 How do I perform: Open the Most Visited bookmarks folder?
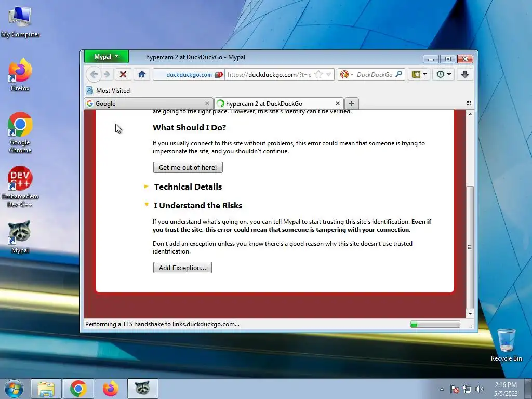[x=108, y=90]
